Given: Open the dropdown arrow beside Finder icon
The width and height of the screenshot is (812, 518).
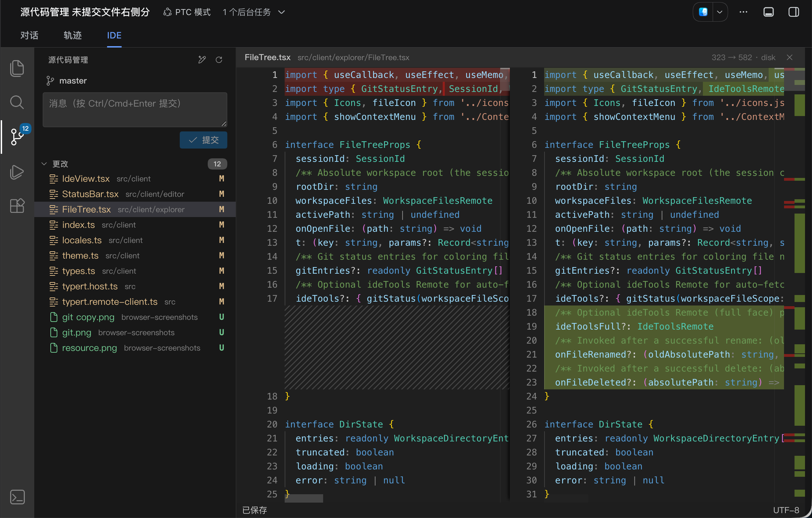Looking at the screenshot, I should tap(720, 12).
